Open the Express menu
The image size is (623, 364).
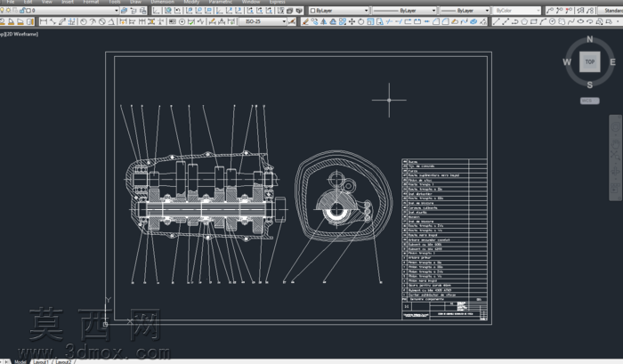coord(277,2)
